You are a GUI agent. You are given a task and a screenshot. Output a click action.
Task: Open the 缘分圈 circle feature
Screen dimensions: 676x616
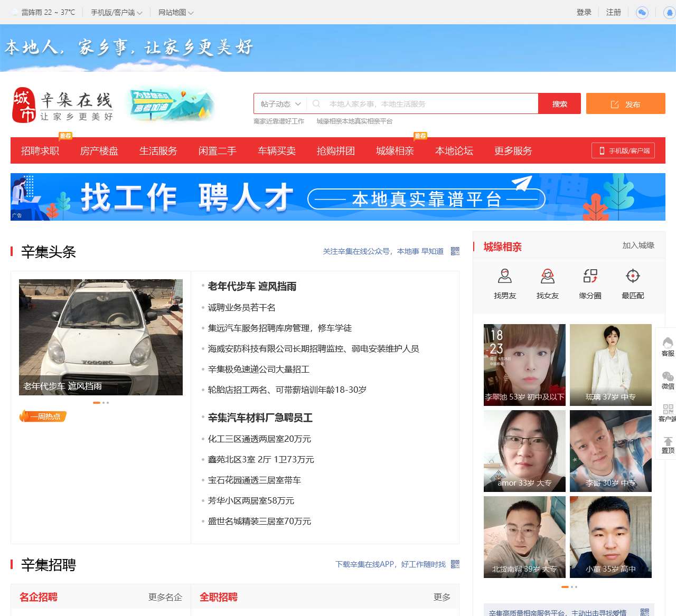click(590, 283)
